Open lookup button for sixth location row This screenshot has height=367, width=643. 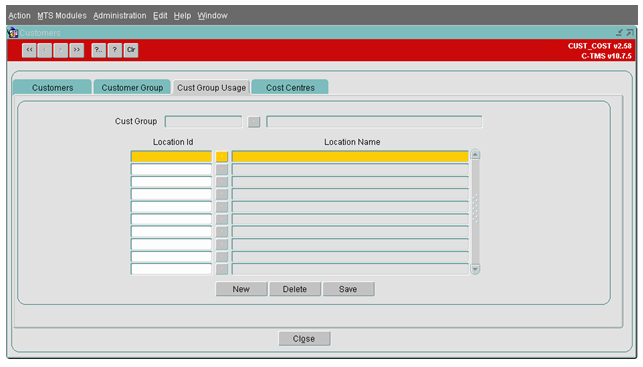tap(222, 219)
